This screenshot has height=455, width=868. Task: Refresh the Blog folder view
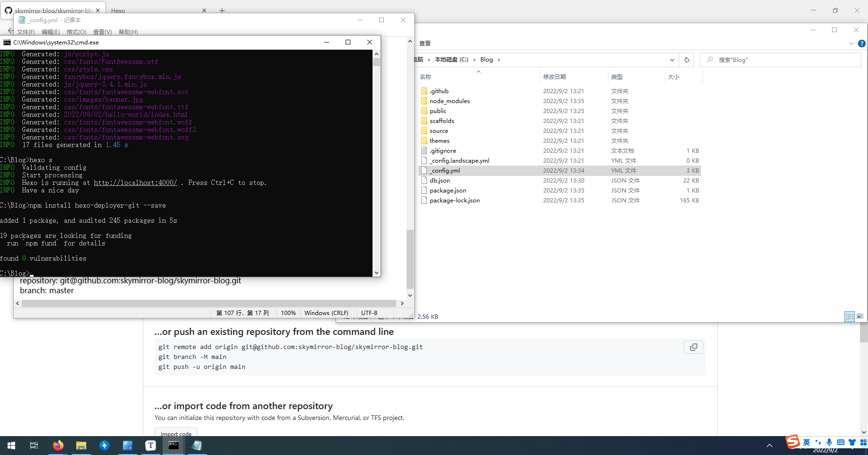686,60
